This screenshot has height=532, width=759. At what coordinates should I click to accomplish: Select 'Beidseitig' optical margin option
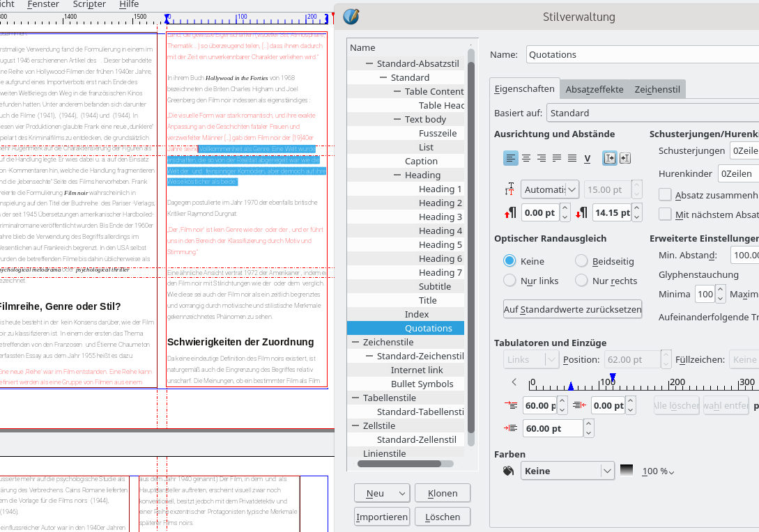pos(581,261)
